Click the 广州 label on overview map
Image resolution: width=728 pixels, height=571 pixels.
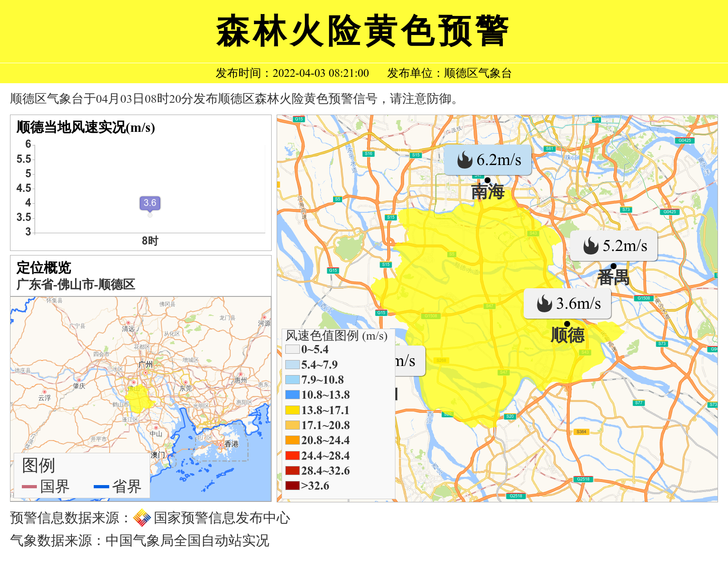coord(146,365)
